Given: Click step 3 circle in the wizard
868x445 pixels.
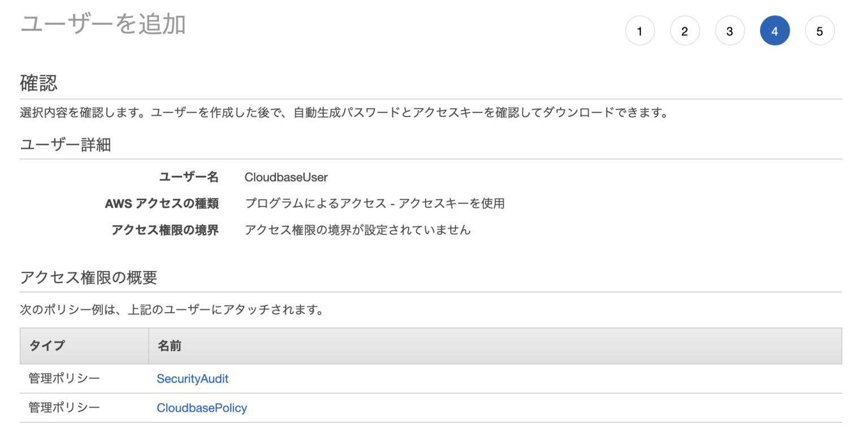Looking at the screenshot, I should 730,31.
